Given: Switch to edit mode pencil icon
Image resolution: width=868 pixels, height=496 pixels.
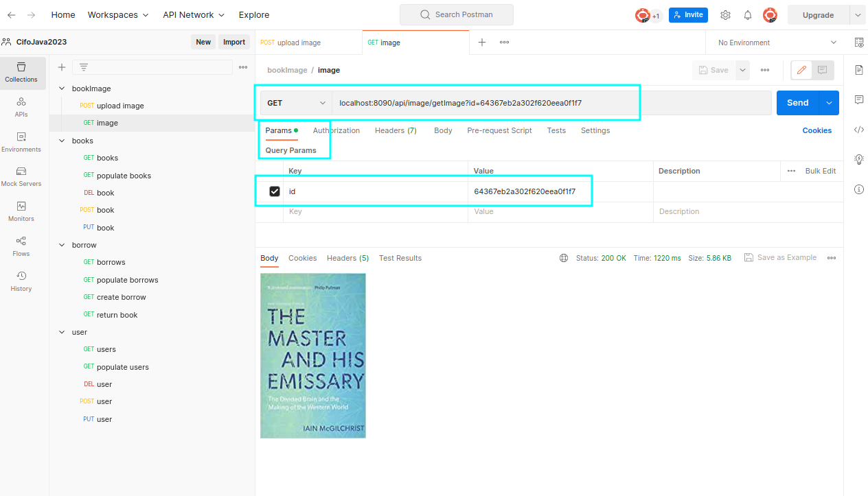Looking at the screenshot, I should [801, 70].
